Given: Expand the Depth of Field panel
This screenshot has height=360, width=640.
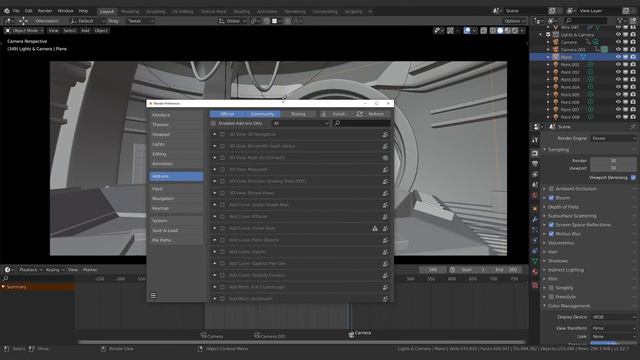Looking at the screenshot, I should pos(544,207).
